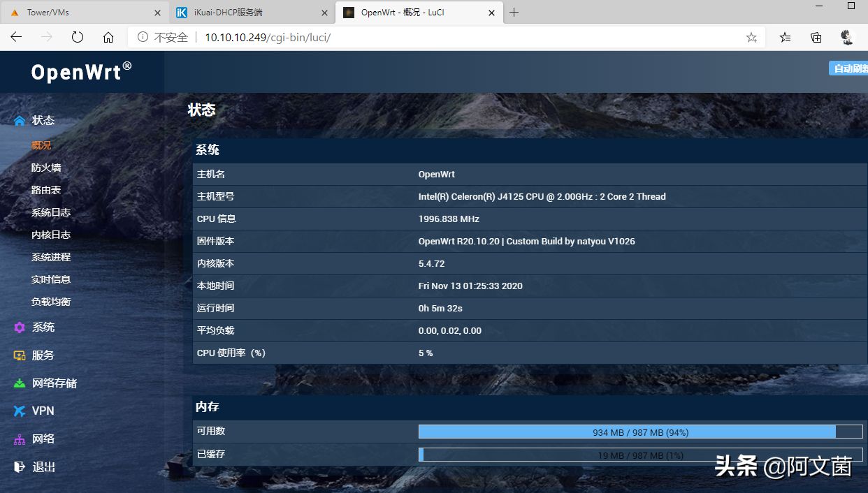Open the browser profile avatar
Image resolution: width=868 pixels, height=493 pixels.
(847, 37)
